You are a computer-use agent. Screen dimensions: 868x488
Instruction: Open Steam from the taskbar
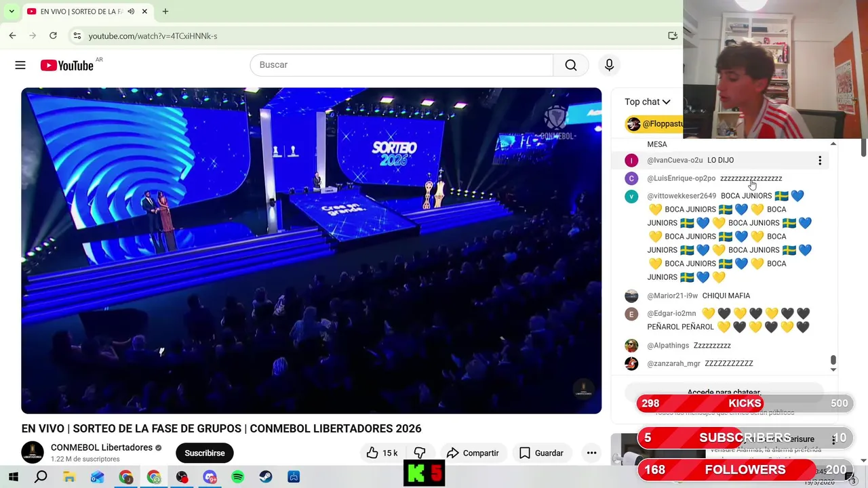coord(266,477)
